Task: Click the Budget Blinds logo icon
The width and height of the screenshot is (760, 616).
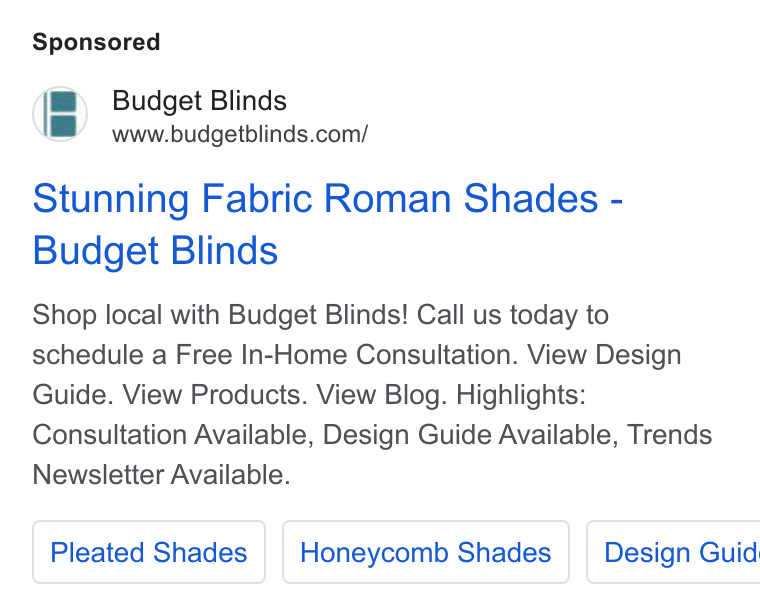Action: (x=60, y=114)
